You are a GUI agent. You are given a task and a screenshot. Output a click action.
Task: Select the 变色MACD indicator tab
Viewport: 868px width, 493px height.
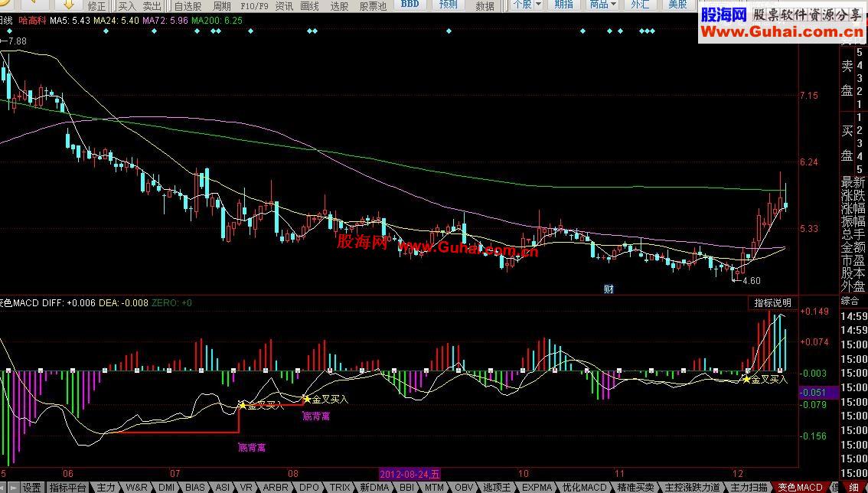tap(800, 488)
